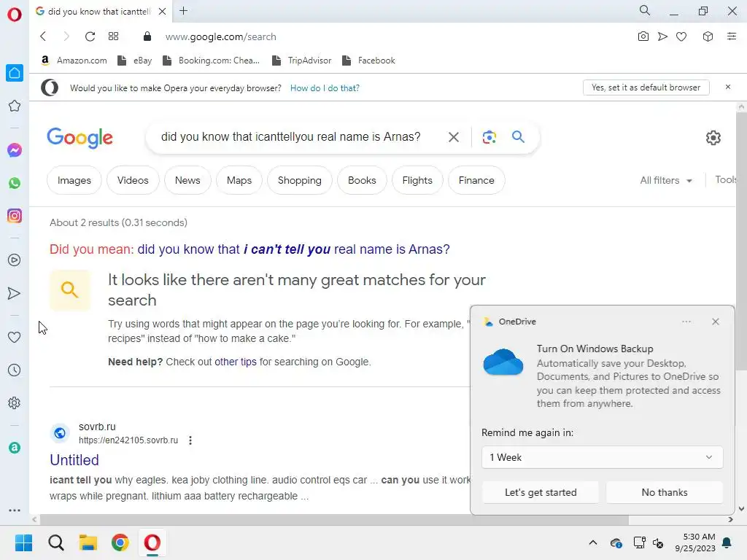The height and width of the screenshot is (560, 747).
Task: Open the eBay bookmark
Action: click(x=135, y=61)
